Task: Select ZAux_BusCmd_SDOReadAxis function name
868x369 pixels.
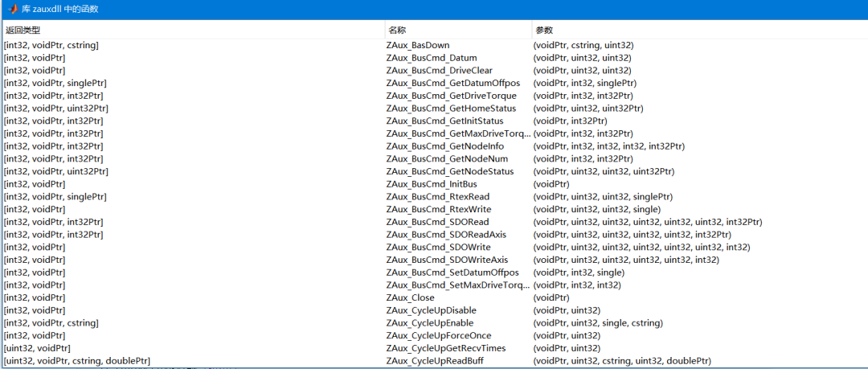Action: click(x=446, y=235)
